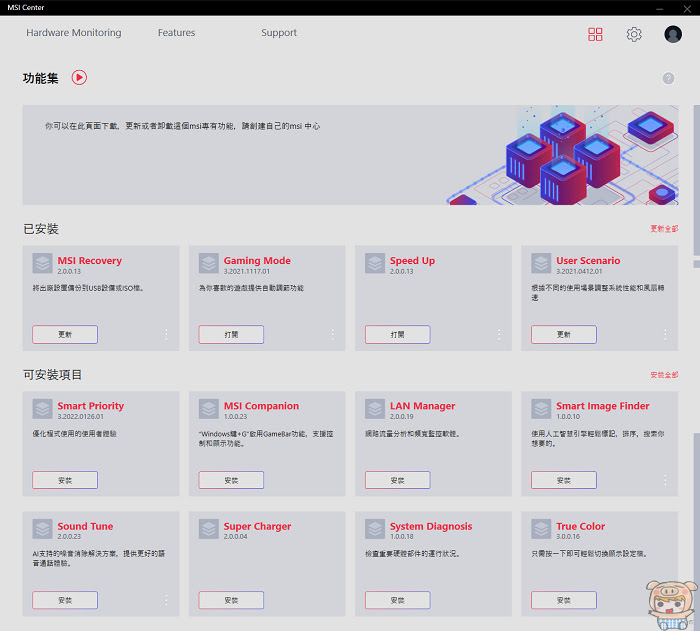Screen dimensions: 700x631
Task: Install System Diagnosis
Action: point(398,600)
